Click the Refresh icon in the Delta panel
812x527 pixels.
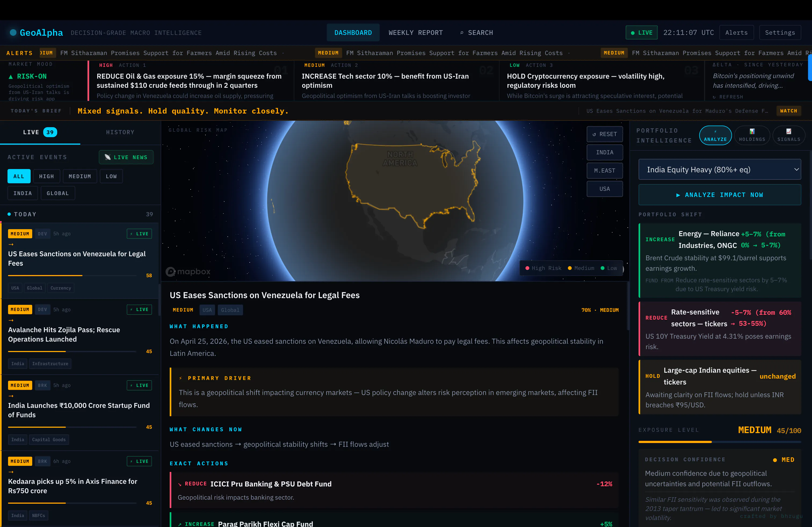[x=714, y=97]
